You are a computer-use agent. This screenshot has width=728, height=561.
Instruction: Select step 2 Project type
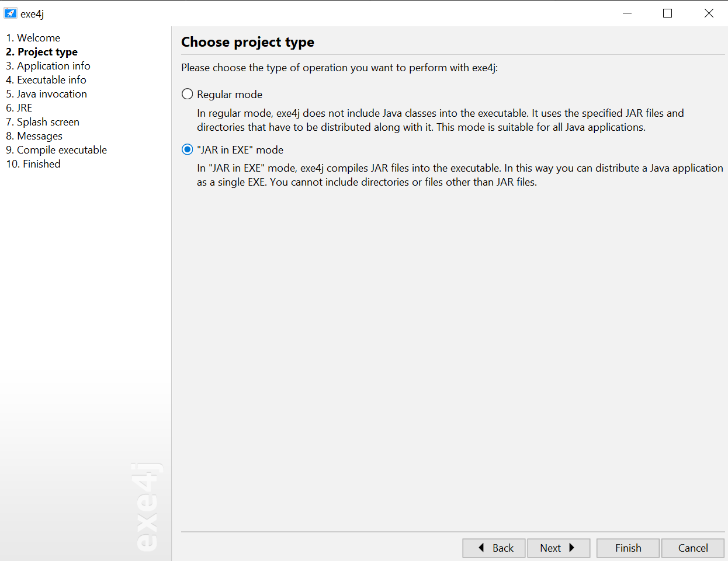[x=41, y=52]
